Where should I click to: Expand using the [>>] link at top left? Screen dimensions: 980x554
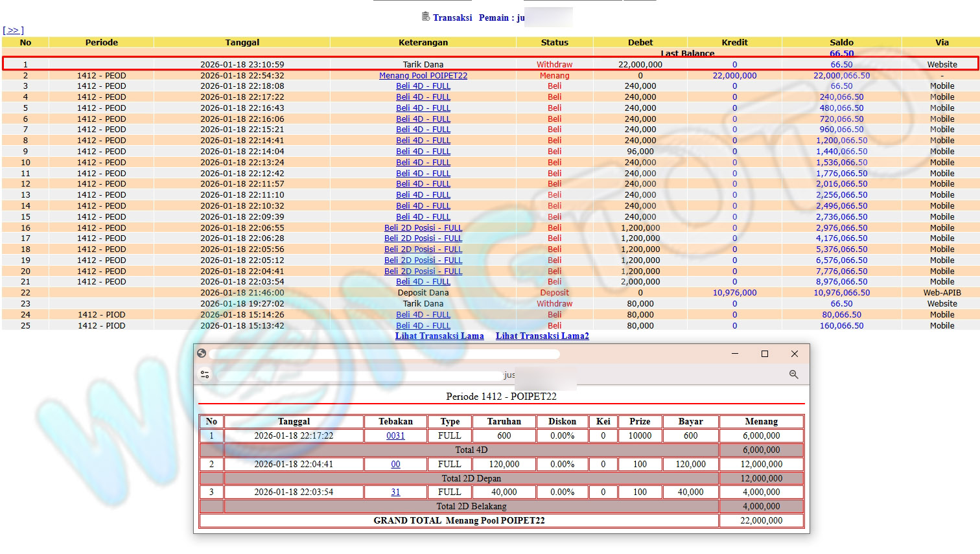coord(13,30)
